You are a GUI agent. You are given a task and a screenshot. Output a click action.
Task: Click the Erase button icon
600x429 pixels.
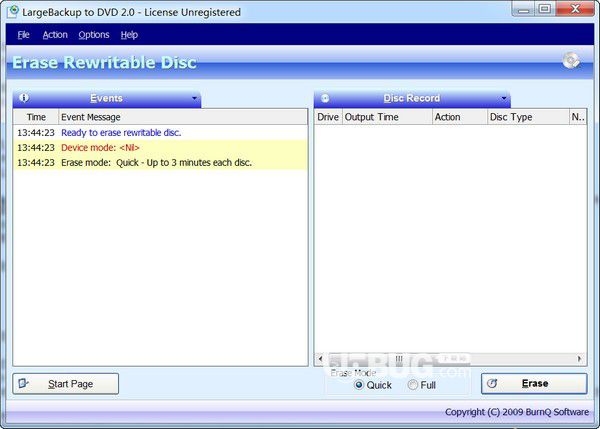[x=492, y=383]
